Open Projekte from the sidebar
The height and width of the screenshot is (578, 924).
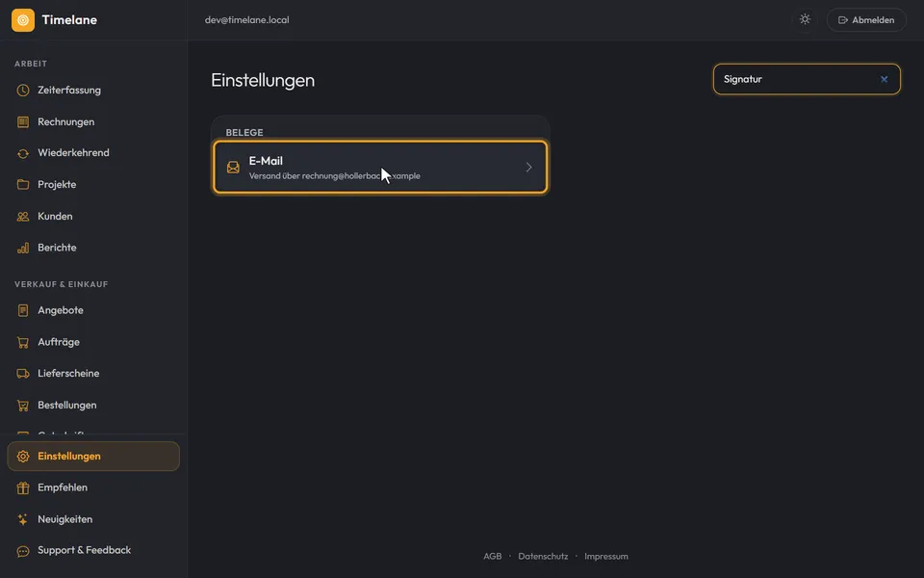click(x=93, y=185)
